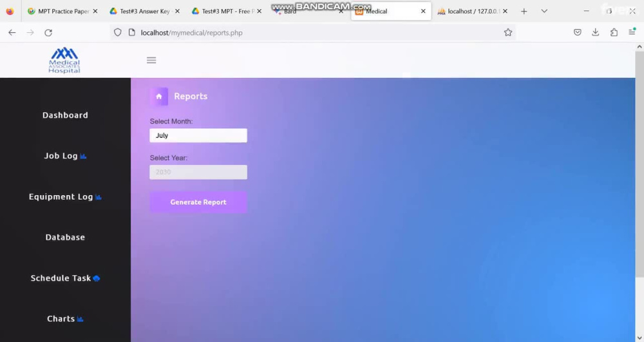Click the Reports page heading text
The image size is (644, 342).
(191, 97)
